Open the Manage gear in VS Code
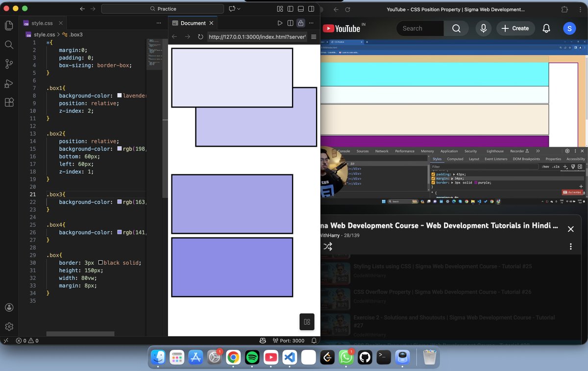This screenshot has height=371, width=588. coord(9,326)
